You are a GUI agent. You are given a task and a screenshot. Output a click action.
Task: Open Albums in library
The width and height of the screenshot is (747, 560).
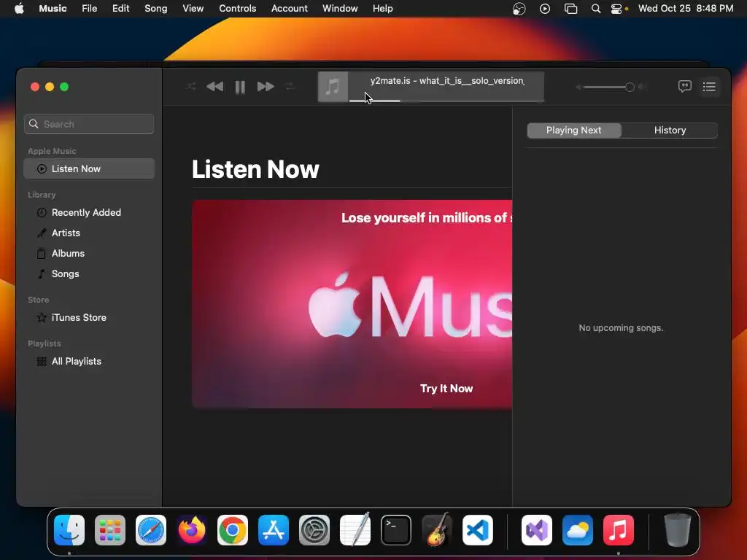(89, 253)
